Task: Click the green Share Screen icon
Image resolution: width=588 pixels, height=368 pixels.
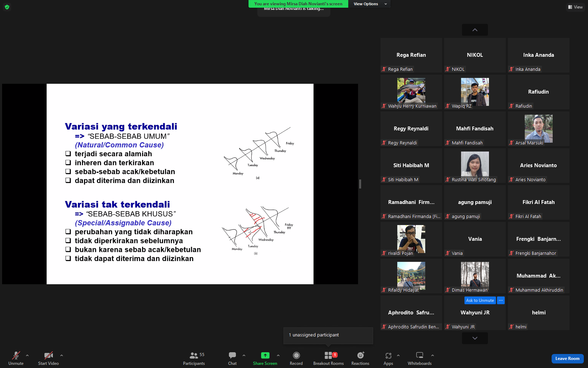Action: (265, 355)
